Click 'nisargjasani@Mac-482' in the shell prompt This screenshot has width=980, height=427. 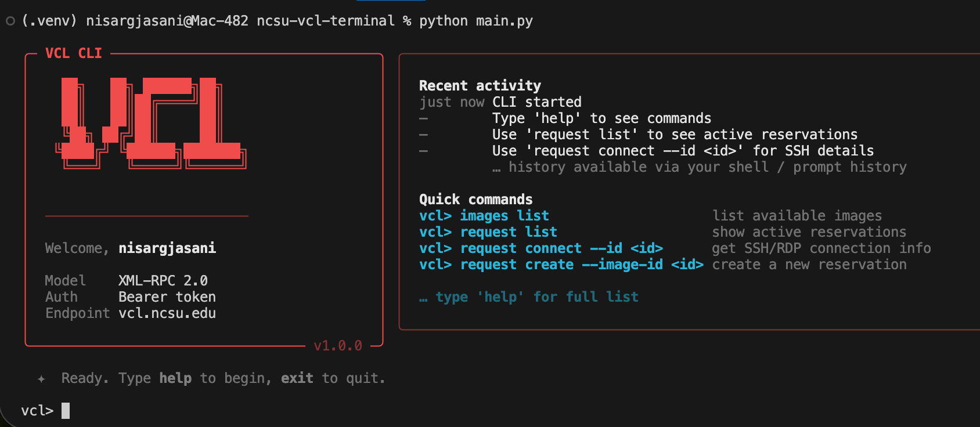click(x=167, y=21)
